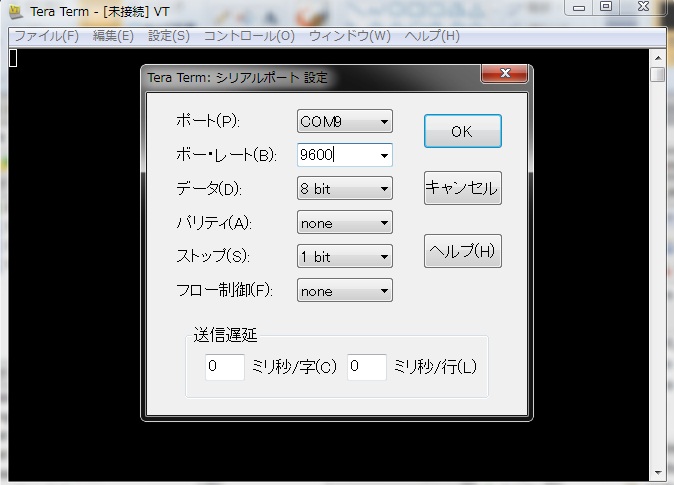Focus the ミリ秒/行(L) delay field
Viewport: 674px width, 485px height.
tap(367, 367)
